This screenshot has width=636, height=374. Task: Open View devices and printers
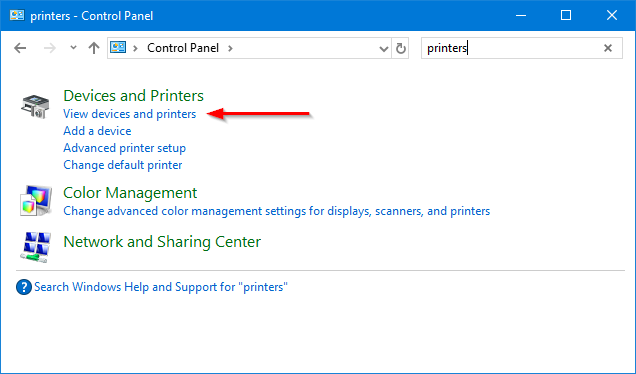(129, 114)
